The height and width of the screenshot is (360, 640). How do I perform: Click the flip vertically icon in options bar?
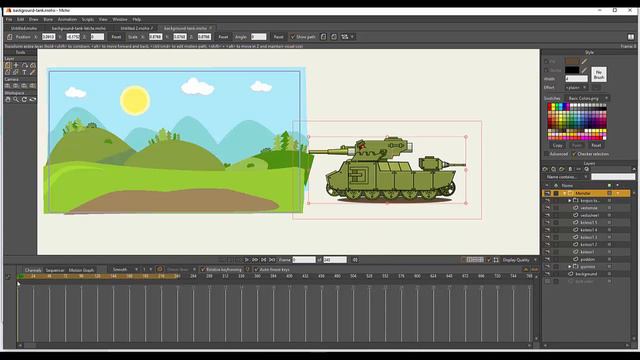click(x=334, y=37)
